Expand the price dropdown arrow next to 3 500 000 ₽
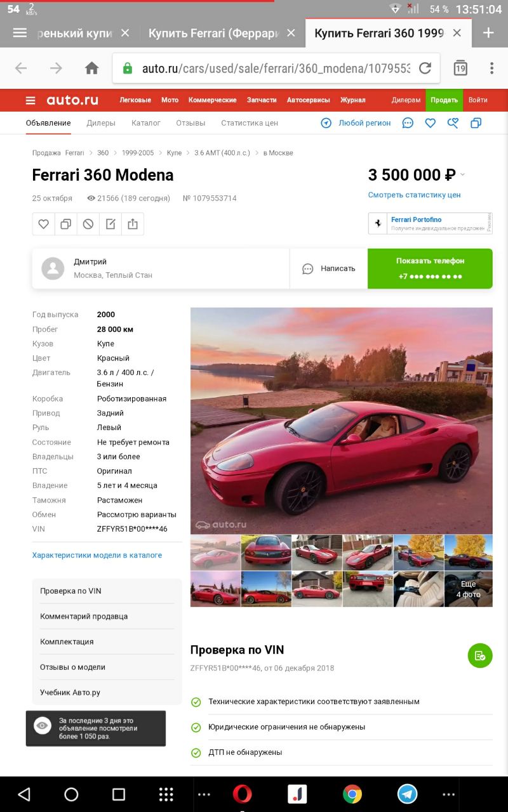Viewport: 508px width, 812px height. [462, 174]
